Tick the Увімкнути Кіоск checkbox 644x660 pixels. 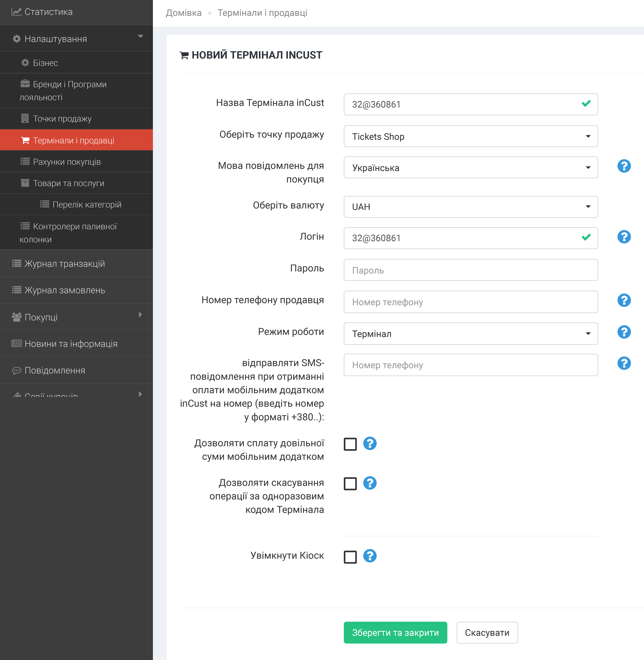[350, 557]
